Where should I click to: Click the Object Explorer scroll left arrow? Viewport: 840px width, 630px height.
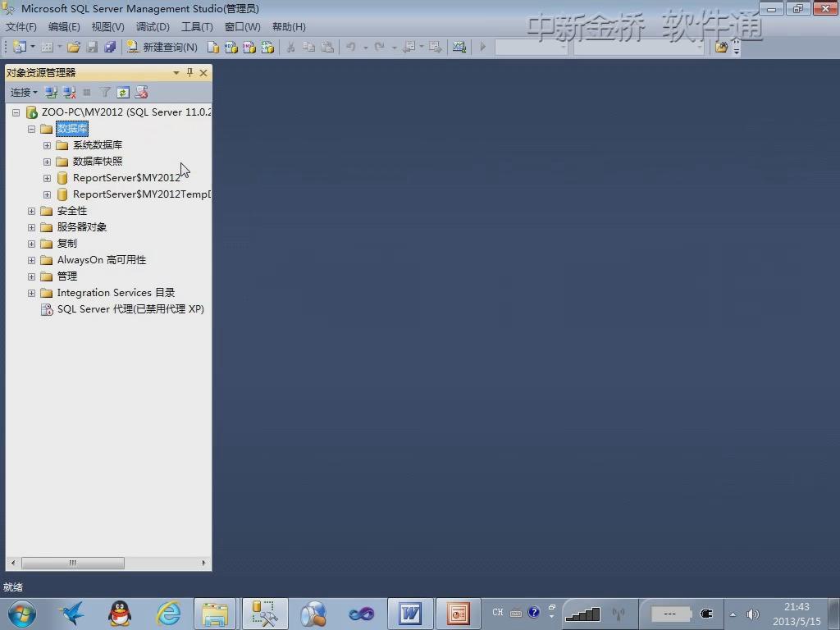click(x=13, y=563)
